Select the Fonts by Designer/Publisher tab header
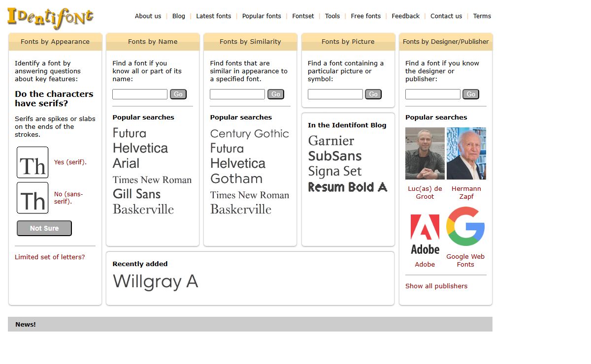The image size is (591, 364). coord(446,42)
